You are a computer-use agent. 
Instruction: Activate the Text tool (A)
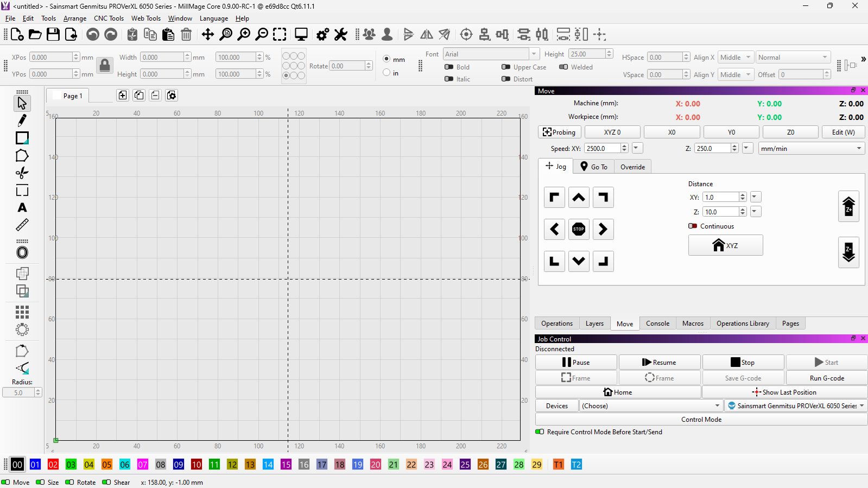point(22,207)
